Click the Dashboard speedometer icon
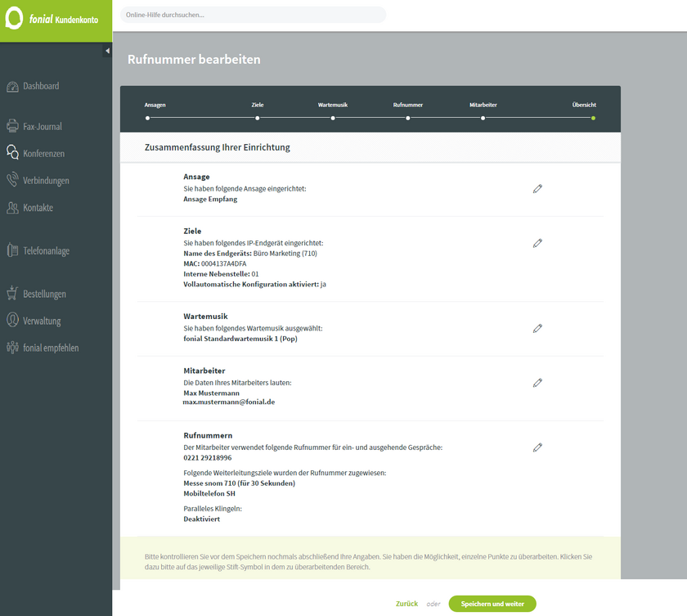The width and height of the screenshot is (687, 616). [x=12, y=87]
